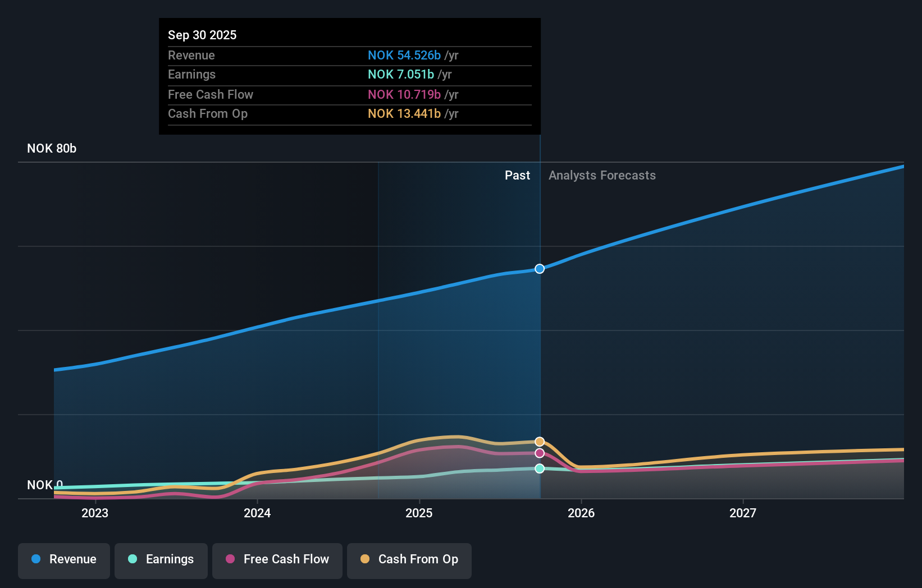The height and width of the screenshot is (588, 922).
Task: Click the Earnings color swatch in legend
Action: pyautogui.click(x=133, y=559)
